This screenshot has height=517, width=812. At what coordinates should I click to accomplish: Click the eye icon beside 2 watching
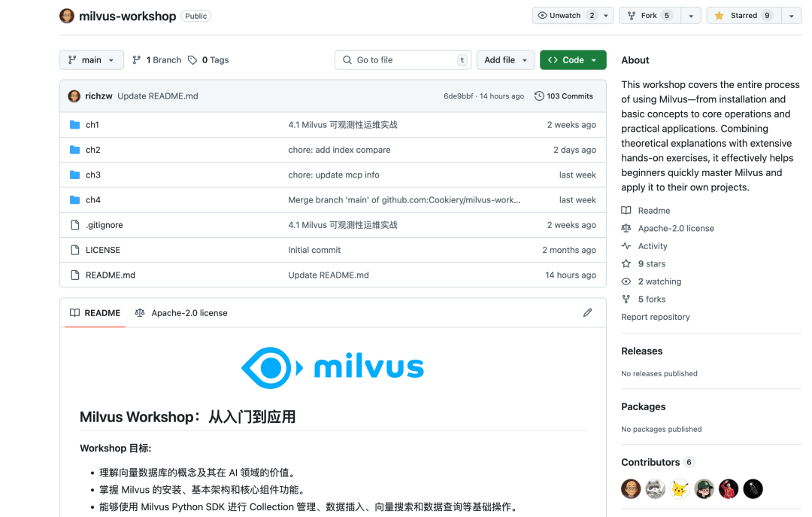pos(626,281)
